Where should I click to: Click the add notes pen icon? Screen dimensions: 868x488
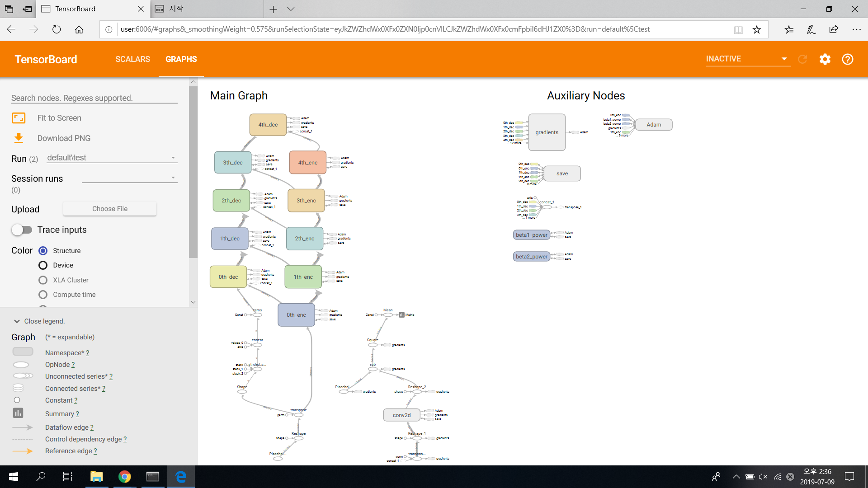(811, 29)
